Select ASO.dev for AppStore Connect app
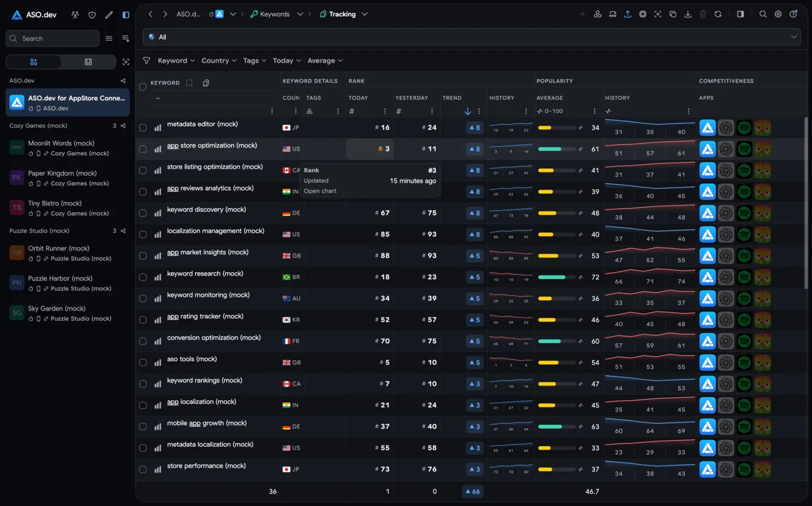 click(x=68, y=103)
